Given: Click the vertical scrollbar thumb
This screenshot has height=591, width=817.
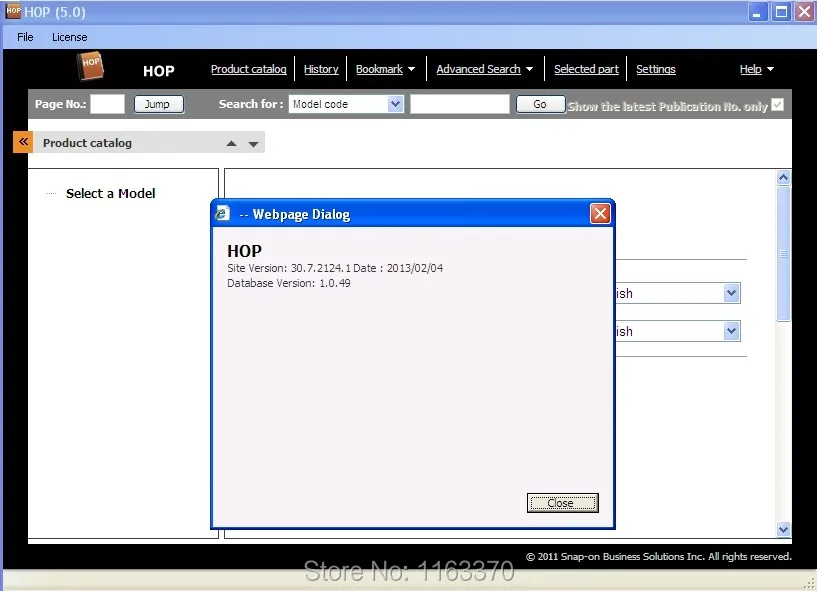Looking at the screenshot, I should click(783, 254).
